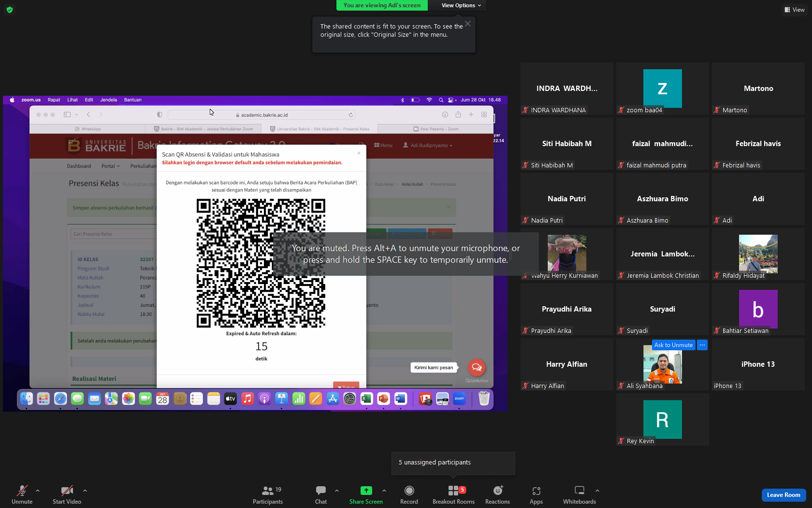This screenshot has height=508, width=812.
Task: Dismiss the shared content size tooltip
Action: pyautogui.click(x=468, y=24)
